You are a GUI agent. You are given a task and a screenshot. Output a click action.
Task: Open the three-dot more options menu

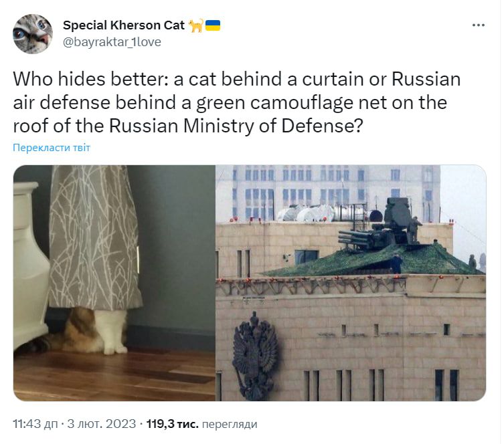[479, 25]
